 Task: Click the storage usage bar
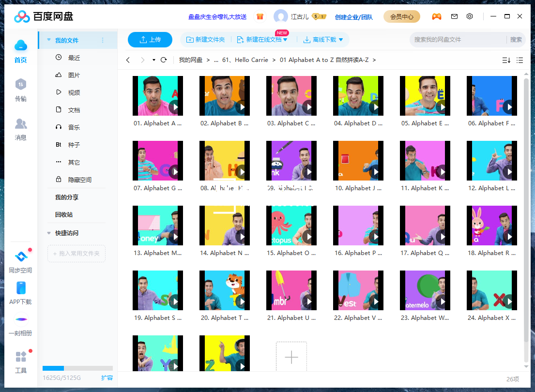(x=77, y=368)
